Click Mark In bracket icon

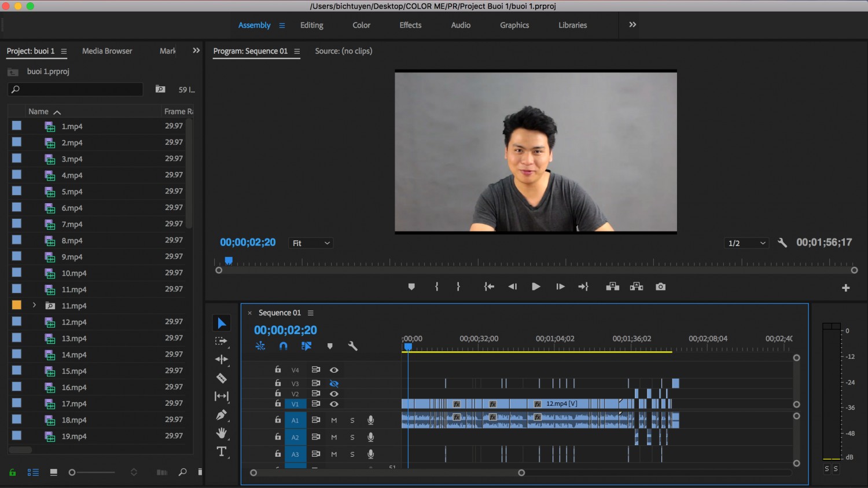pos(437,287)
